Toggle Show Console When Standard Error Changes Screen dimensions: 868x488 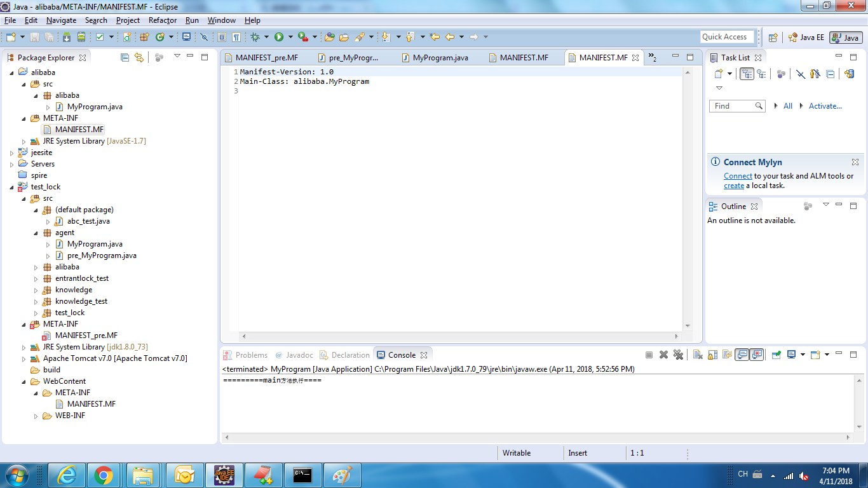coord(756,355)
